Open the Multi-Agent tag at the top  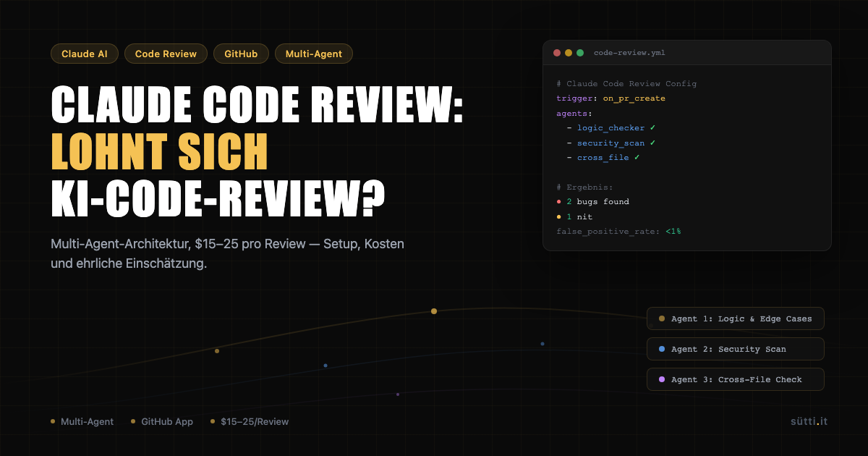[314, 53]
